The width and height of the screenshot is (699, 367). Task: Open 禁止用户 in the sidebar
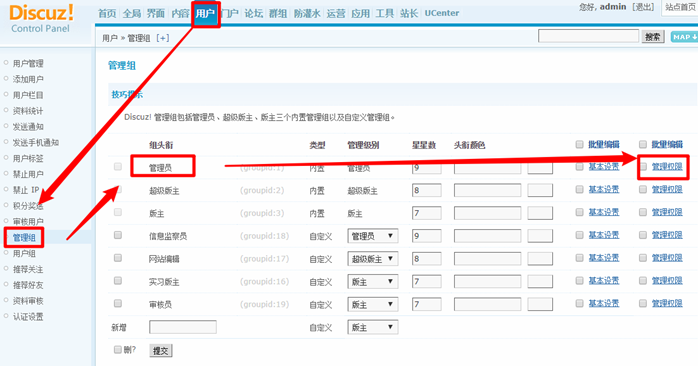point(28,174)
